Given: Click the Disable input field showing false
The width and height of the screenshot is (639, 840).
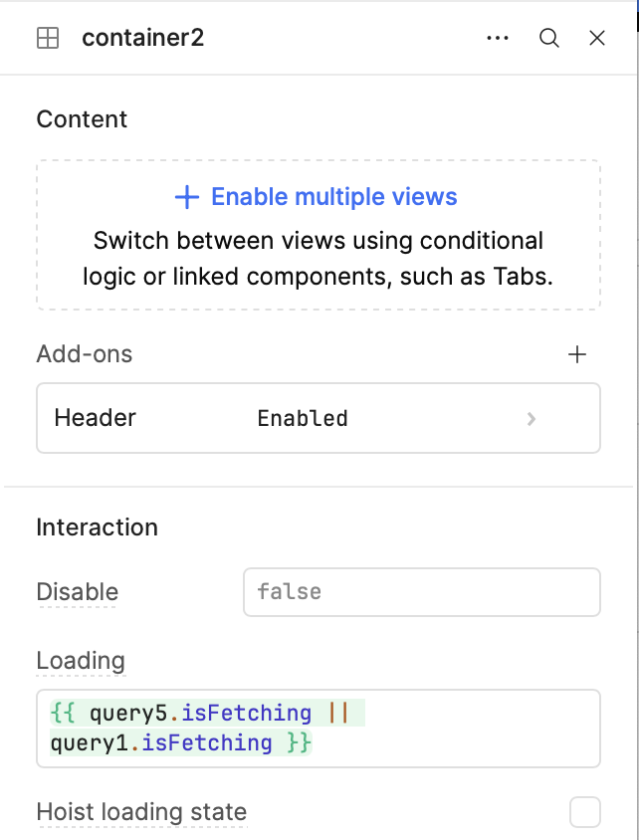Looking at the screenshot, I should (x=422, y=592).
